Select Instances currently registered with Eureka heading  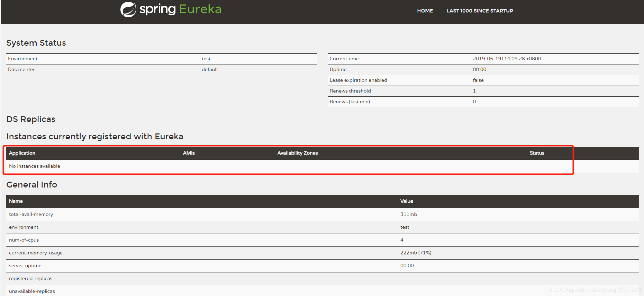95,137
